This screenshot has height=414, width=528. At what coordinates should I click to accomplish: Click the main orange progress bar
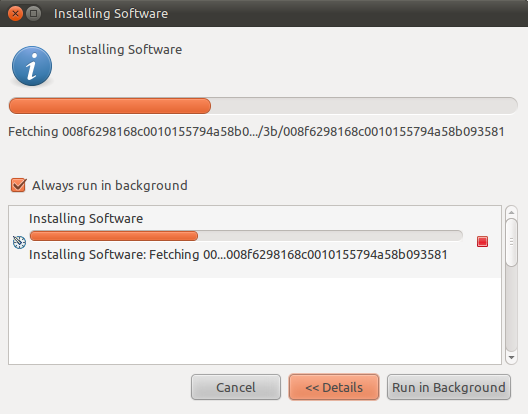(x=263, y=106)
